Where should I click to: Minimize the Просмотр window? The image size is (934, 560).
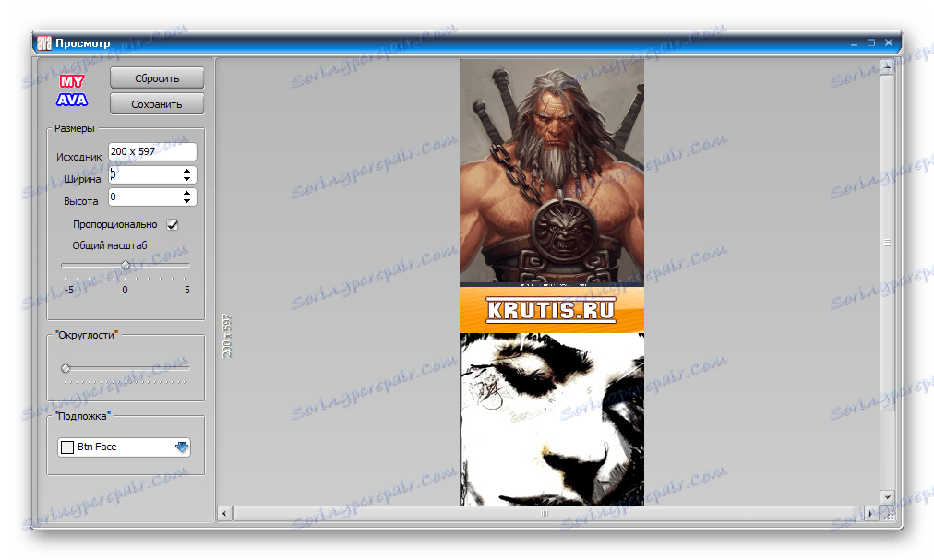pos(854,42)
